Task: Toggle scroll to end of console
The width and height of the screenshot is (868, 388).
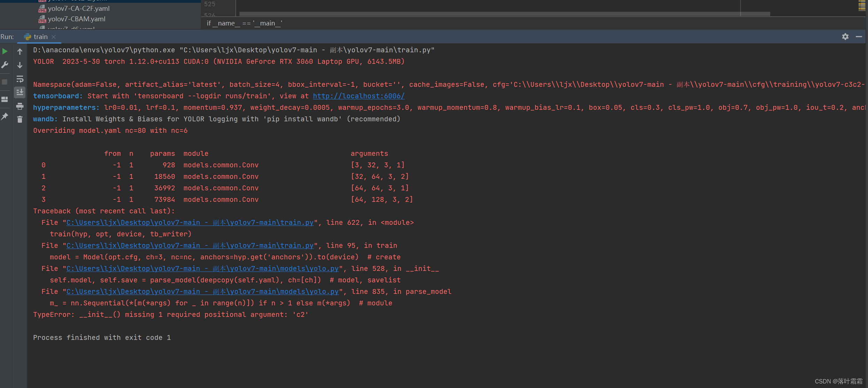Action: [20, 92]
